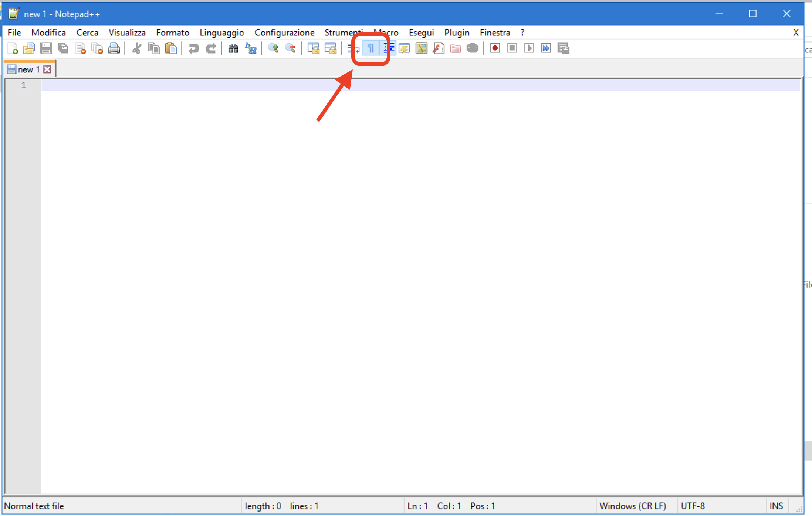Click the Cut scissors icon
This screenshot has width=812, height=516.
point(136,48)
